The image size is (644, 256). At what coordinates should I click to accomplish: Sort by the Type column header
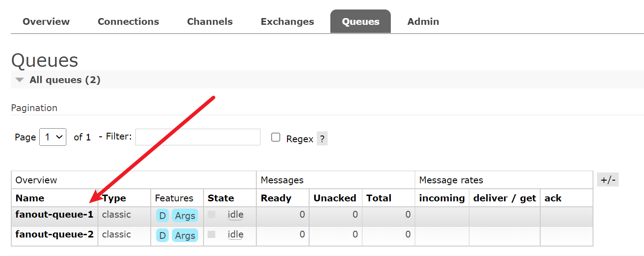(114, 198)
